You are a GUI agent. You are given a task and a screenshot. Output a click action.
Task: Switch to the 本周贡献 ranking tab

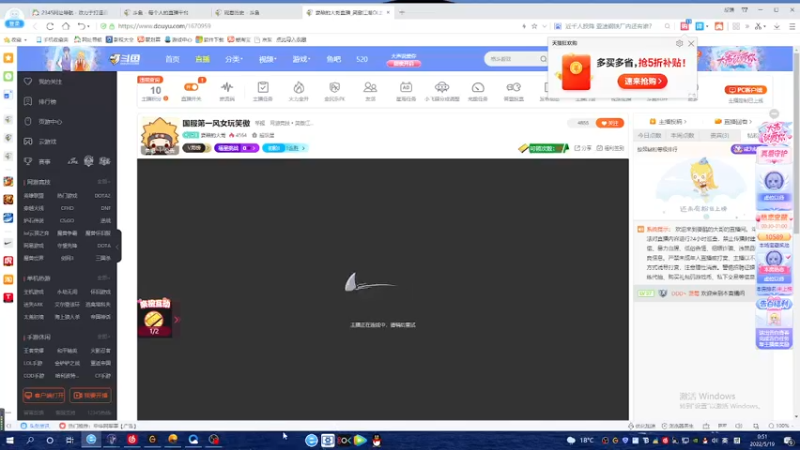[x=682, y=135]
